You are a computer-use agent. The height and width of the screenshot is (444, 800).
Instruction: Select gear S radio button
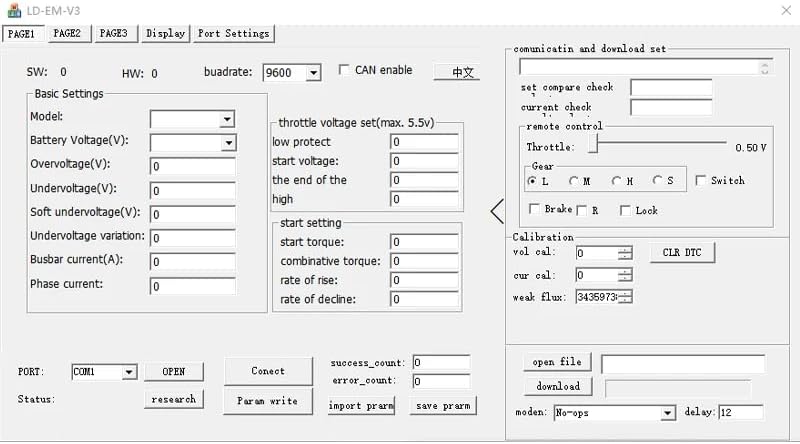[657, 180]
